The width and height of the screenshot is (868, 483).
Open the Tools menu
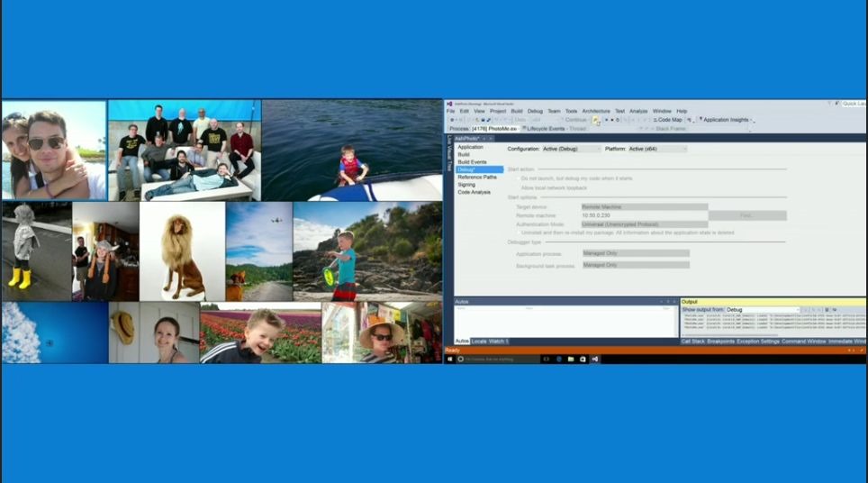point(571,112)
